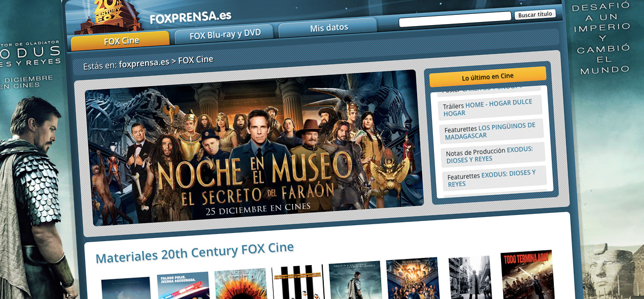Screen dimensions: 644x299
Task: Open Featurettes LOS PINGÜINOS DE MADAGASCAR
Action: coord(492,132)
